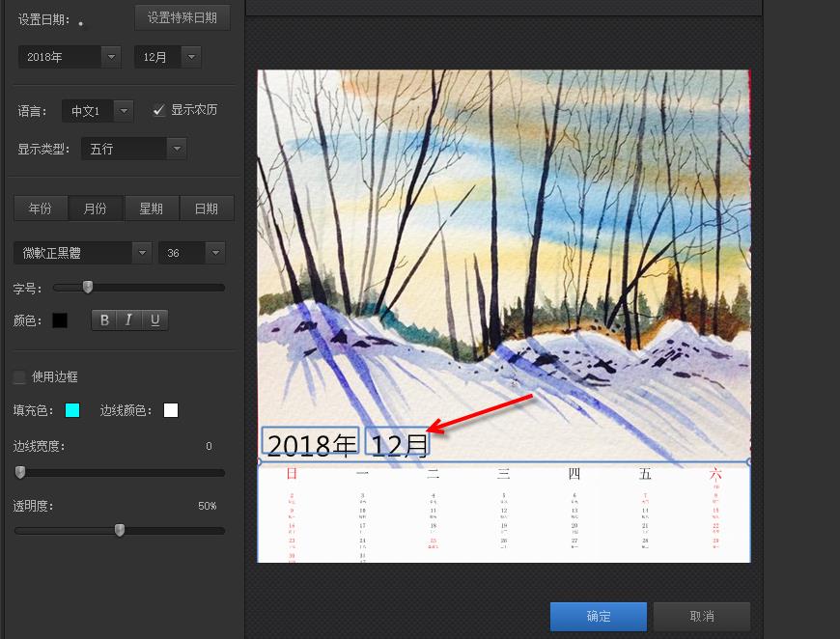The image size is (840, 639).
Task: Click the 日 weekday header in calendar
Action: pos(292,473)
